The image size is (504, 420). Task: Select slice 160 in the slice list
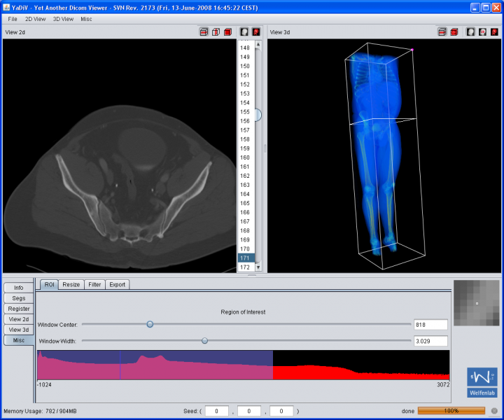coord(245,157)
